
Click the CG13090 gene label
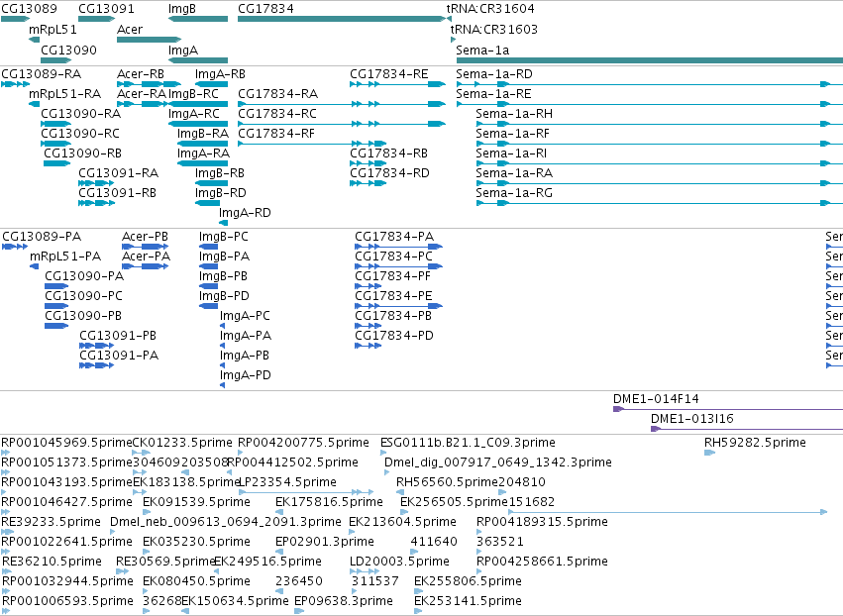click(68, 50)
